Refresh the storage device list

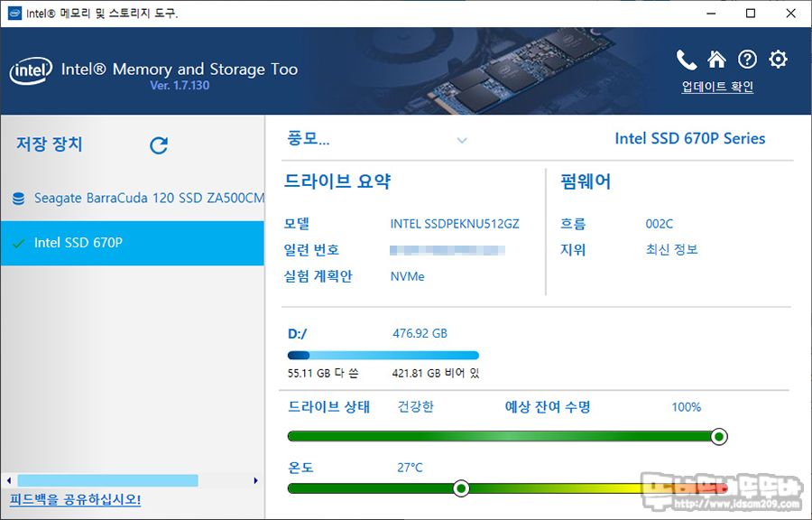(x=159, y=145)
